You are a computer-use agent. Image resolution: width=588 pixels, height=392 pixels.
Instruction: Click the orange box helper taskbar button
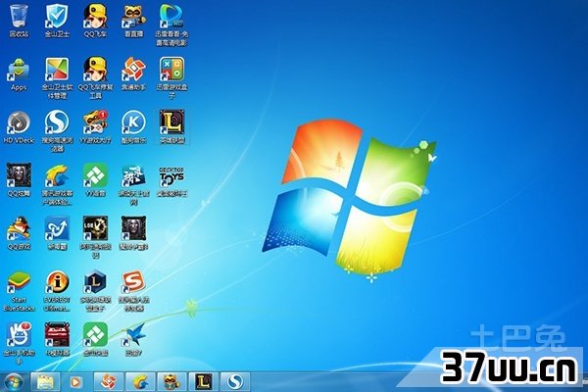click(x=108, y=382)
